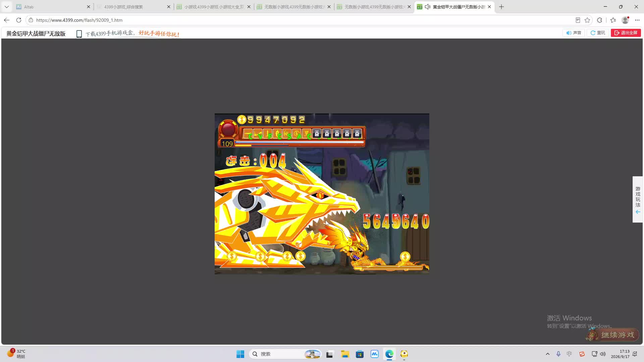Open the Windows Start menu
Image resolution: width=644 pixels, height=362 pixels.
[x=240, y=354]
